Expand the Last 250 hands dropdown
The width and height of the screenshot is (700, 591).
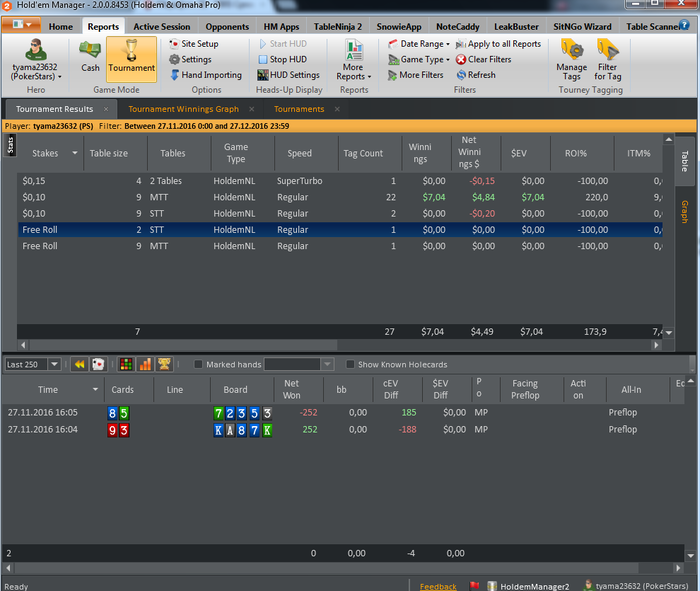(x=54, y=364)
